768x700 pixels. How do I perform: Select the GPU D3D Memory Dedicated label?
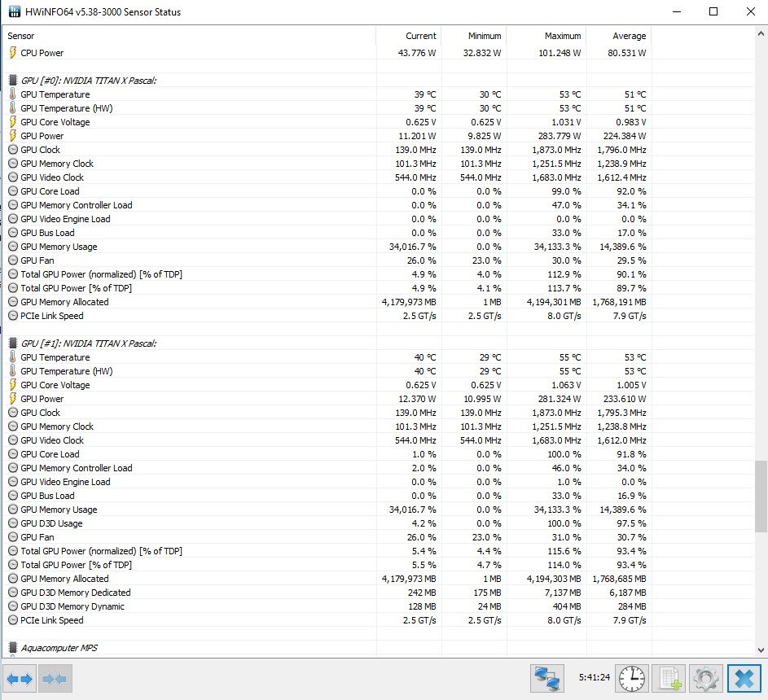coord(76,593)
